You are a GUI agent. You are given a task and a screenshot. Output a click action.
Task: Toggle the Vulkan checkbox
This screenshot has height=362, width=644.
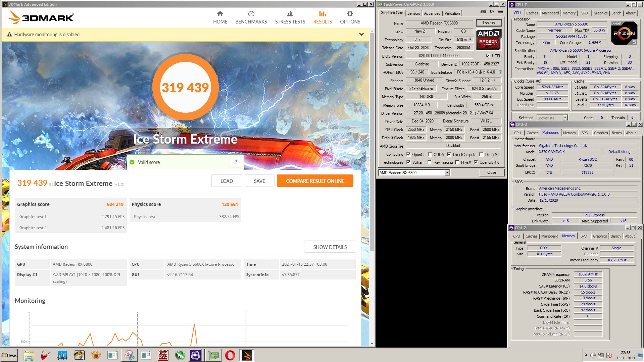(x=408, y=162)
